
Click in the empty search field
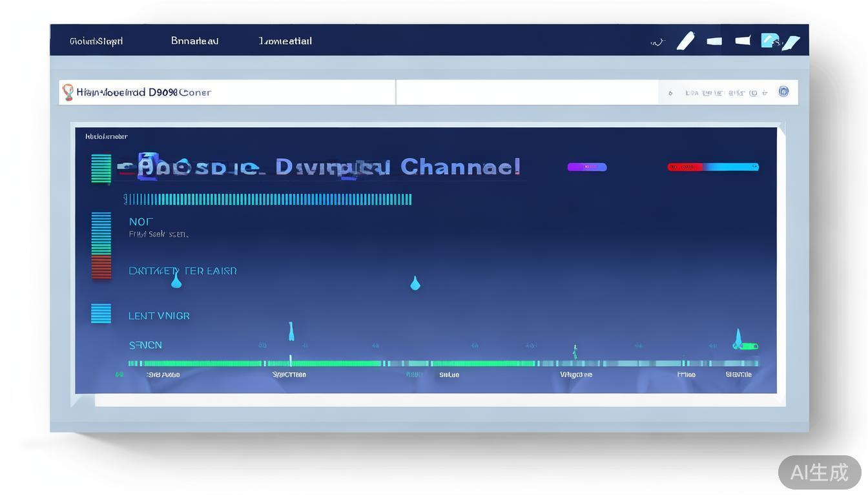click(526, 92)
